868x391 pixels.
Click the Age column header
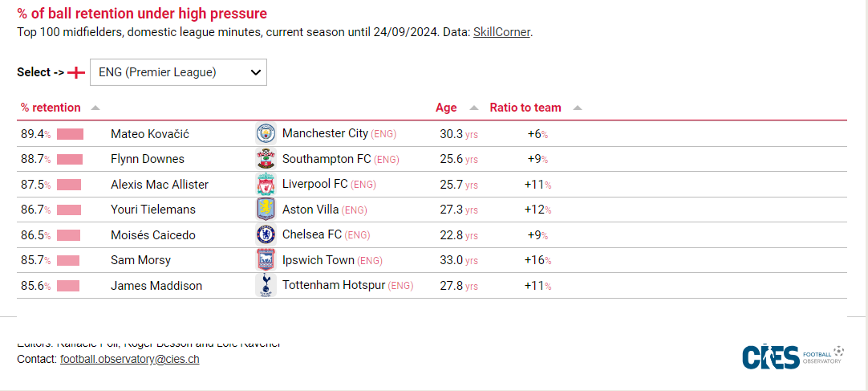[x=446, y=108]
